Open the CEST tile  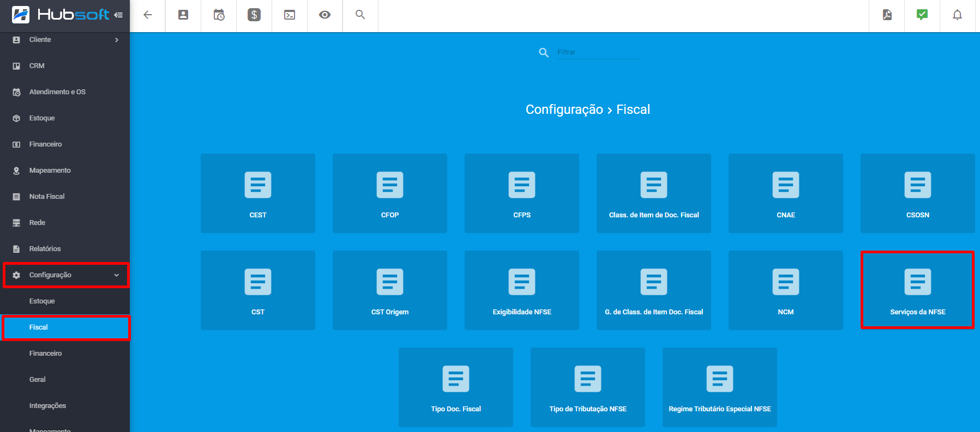pos(258,193)
